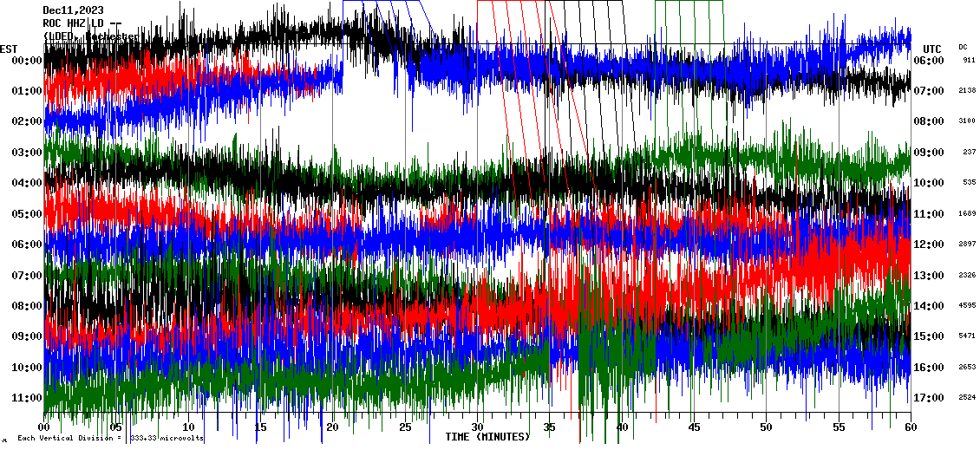Select the 00 minute axis tick label
The height and width of the screenshot is (450, 980).
click(43, 427)
